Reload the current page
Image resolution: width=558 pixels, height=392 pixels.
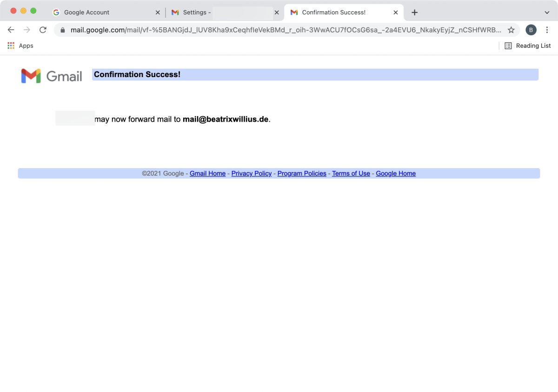click(43, 30)
